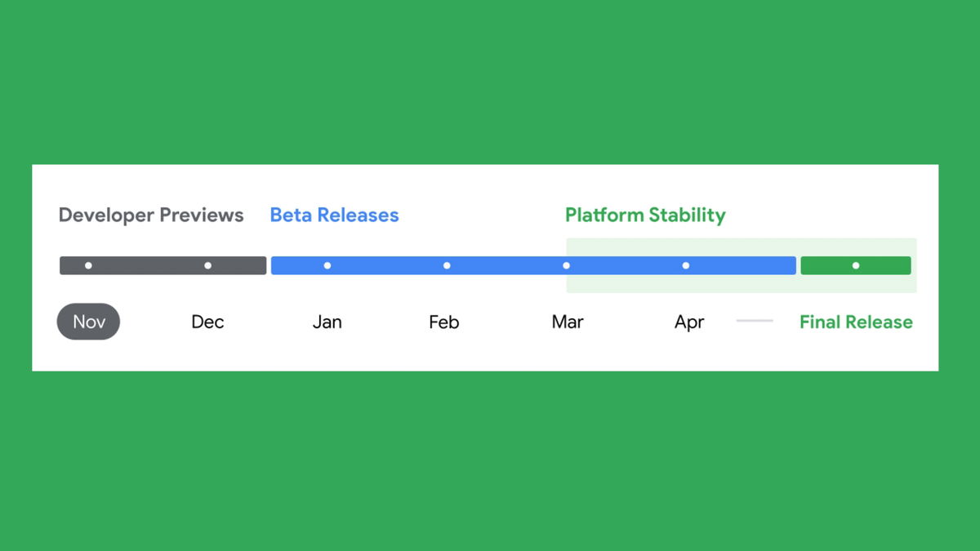Click the Beta Releases heading
The width and height of the screenshot is (980, 551).
point(334,216)
